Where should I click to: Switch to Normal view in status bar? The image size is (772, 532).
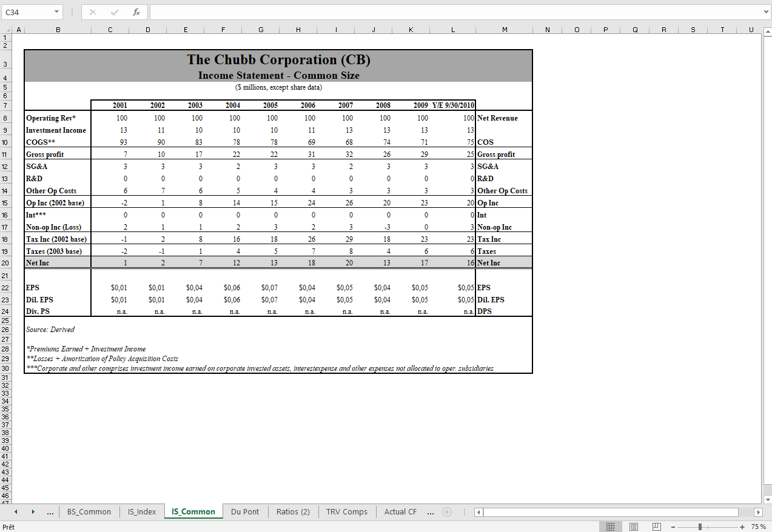[x=611, y=527]
